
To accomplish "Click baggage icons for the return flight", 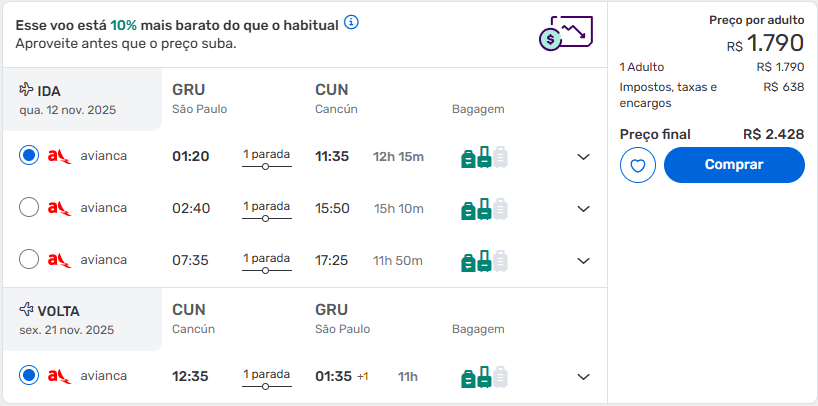I will pyautogui.click(x=484, y=377).
